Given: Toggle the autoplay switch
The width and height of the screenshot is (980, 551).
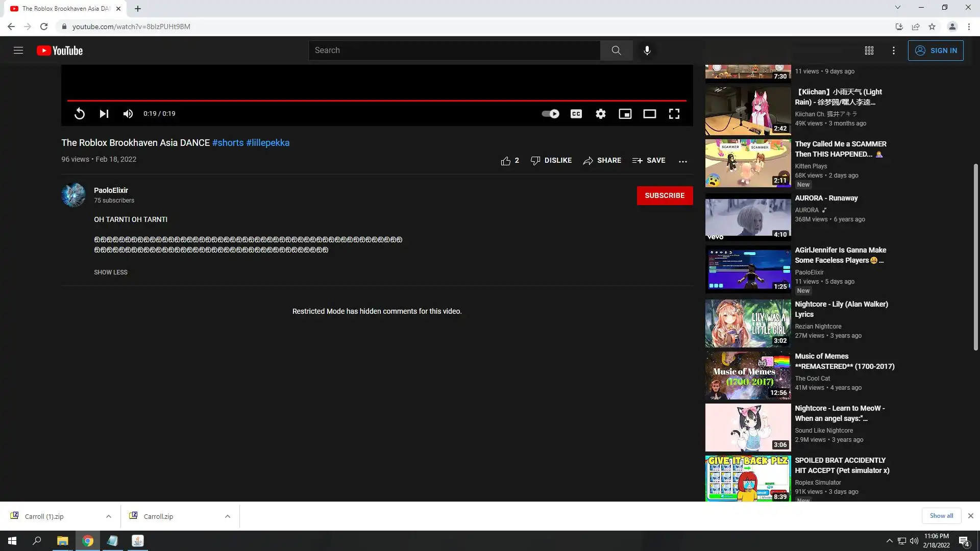Looking at the screenshot, I should [550, 114].
